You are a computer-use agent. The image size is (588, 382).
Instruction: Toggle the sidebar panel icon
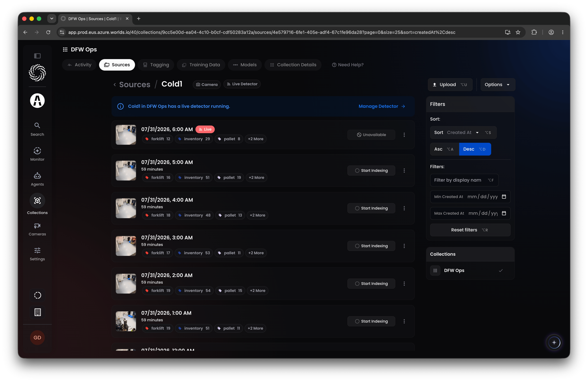37,56
